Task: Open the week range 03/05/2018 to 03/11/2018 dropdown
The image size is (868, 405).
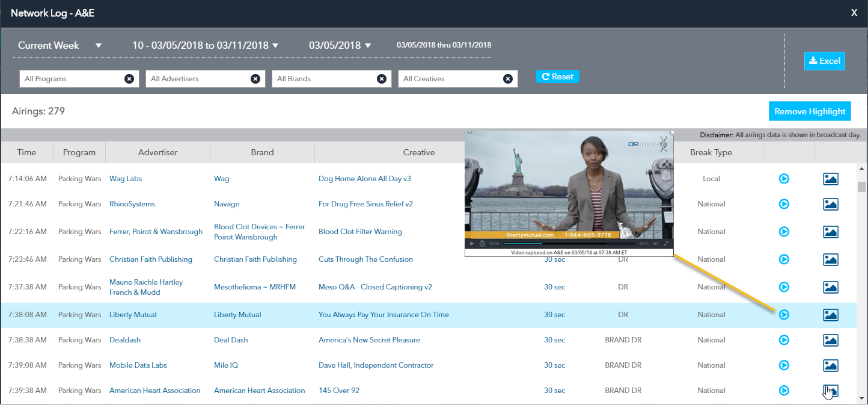Action: [x=205, y=46]
